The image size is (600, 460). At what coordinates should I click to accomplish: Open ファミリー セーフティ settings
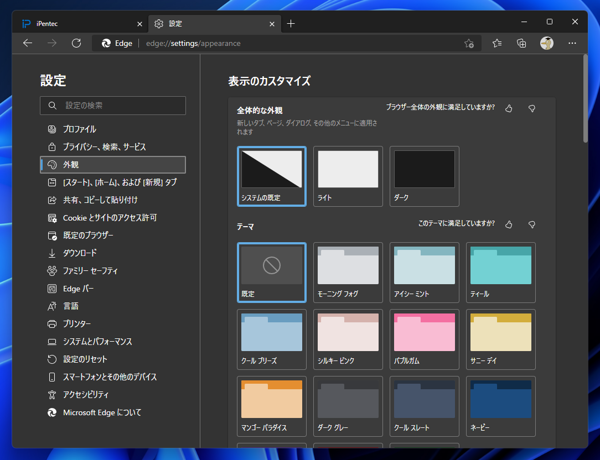pyautogui.click(x=113, y=271)
